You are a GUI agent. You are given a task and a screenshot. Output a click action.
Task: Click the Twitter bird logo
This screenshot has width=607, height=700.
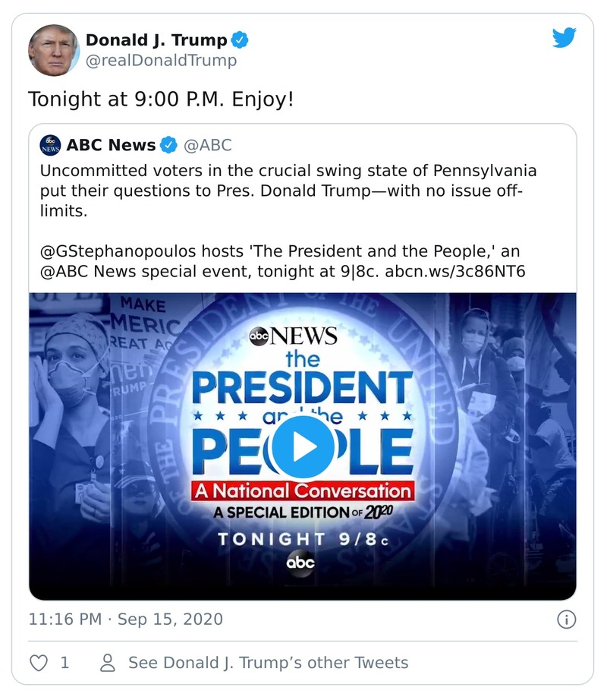click(x=564, y=39)
